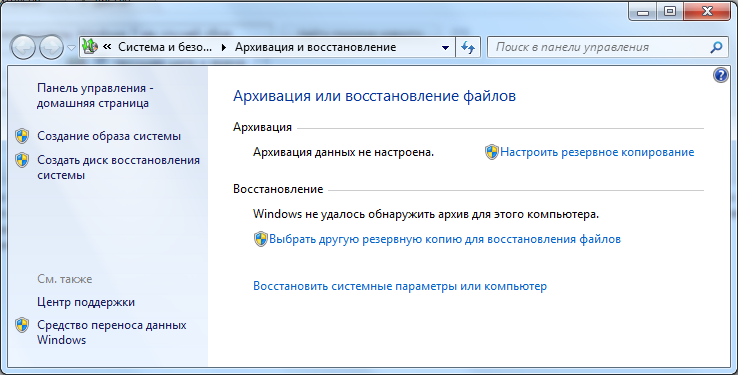
Task: Expand the hidden breadcrumb chevrons «
Action: coord(107,47)
